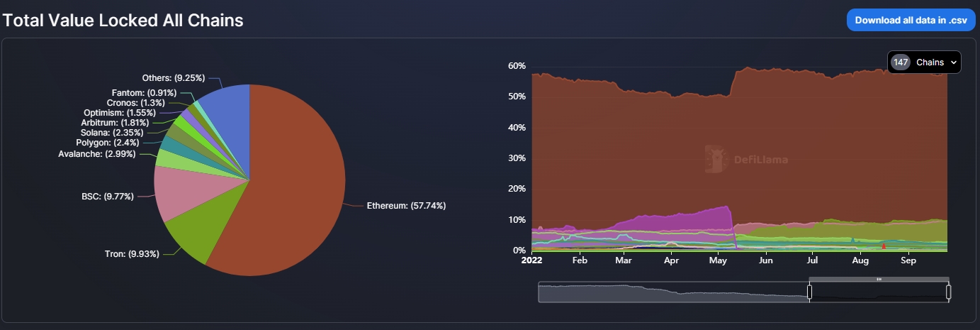Image resolution: width=980 pixels, height=330 pixels.
Task: Click the 50% y-axis label
Action: [x=517, y=97]
